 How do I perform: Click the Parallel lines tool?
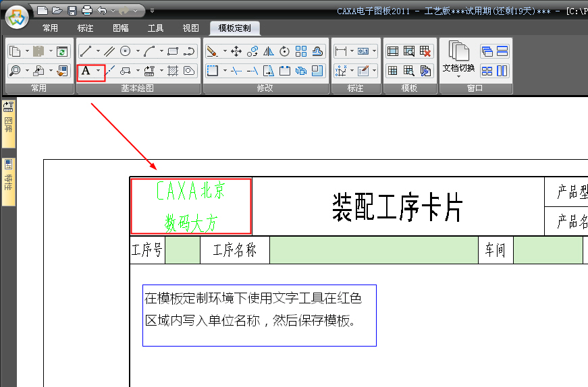coord(109,51)
